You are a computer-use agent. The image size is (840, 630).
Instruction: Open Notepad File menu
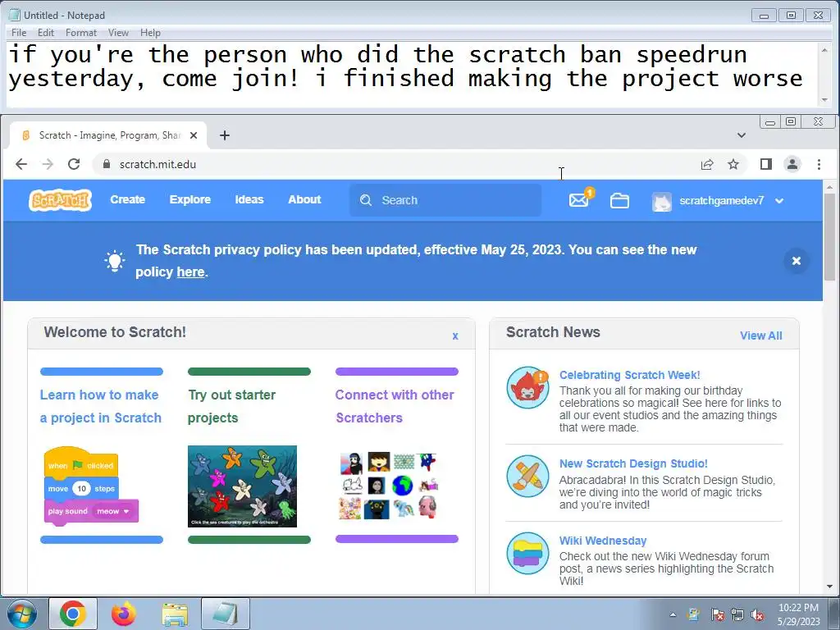(x=19, y=33)
